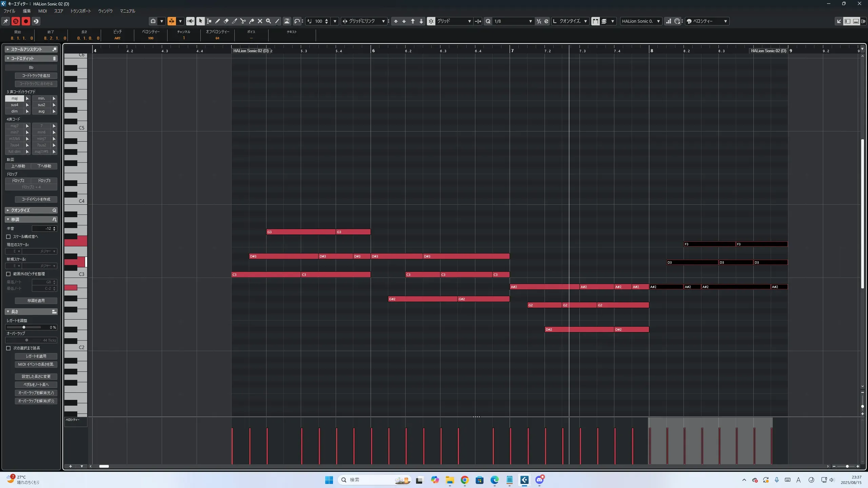Enable 範囲外のピッチを整理 checkbox

8,274
